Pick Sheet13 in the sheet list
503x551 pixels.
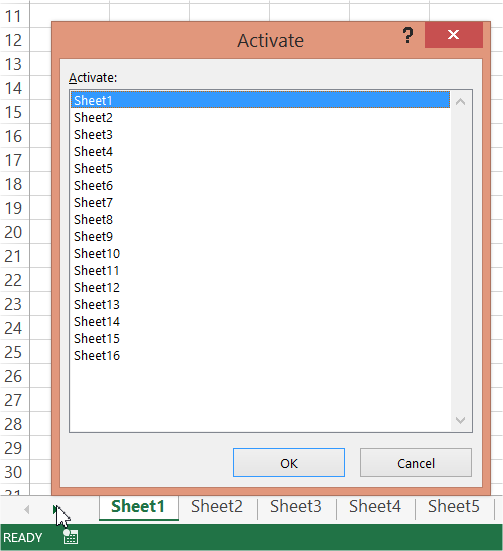(x=260, y=304)
